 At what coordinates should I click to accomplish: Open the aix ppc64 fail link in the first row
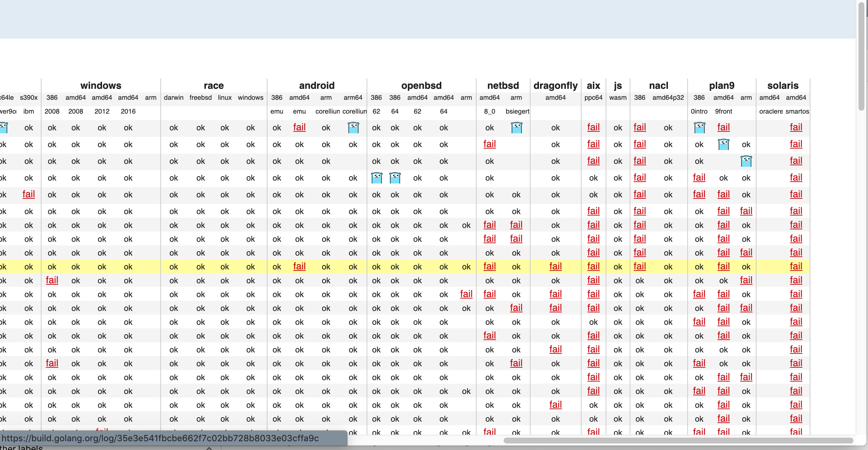click(x=594, y=127)
